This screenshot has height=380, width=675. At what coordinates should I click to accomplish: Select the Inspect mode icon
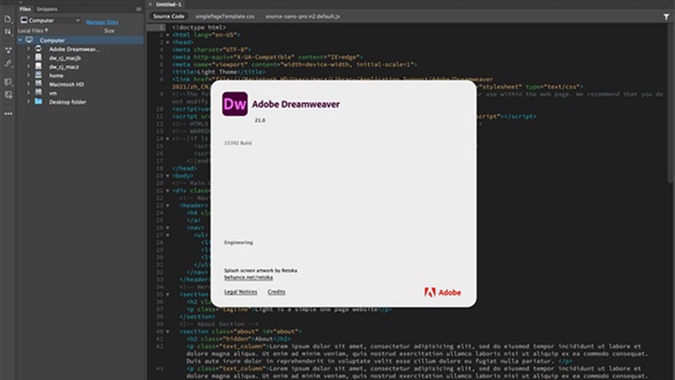8,63
